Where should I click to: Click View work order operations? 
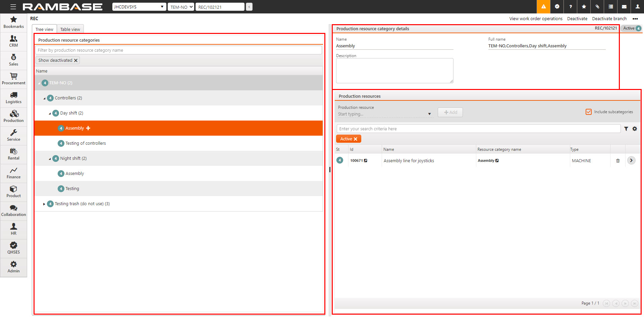pyautogui.click(x=536, y=19)
